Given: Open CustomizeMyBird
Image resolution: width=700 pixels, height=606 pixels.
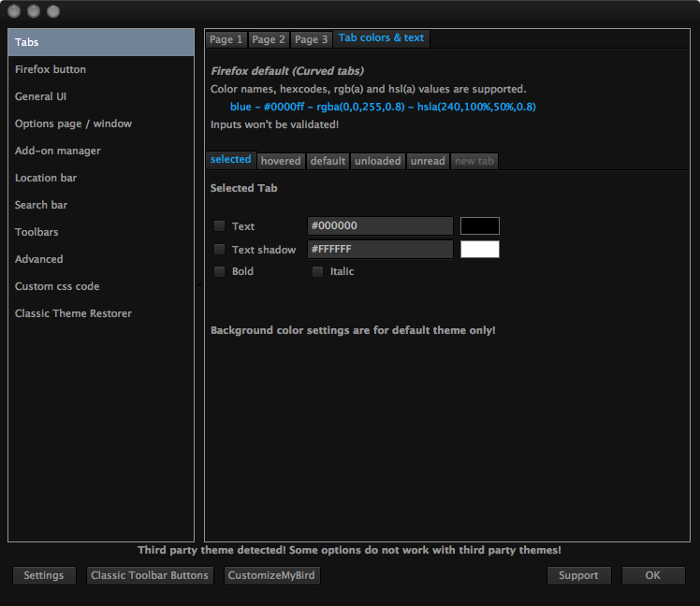Looking at the screenshot, I should (271, 576).
